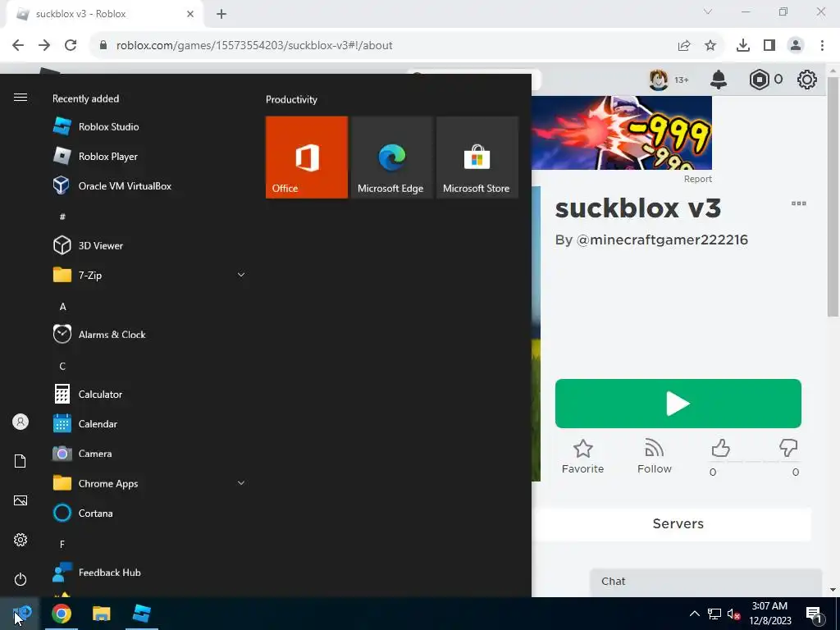Viewport: 840px width, 630px height.
Task: Click the Windows Start button
Action: (20, 614)
